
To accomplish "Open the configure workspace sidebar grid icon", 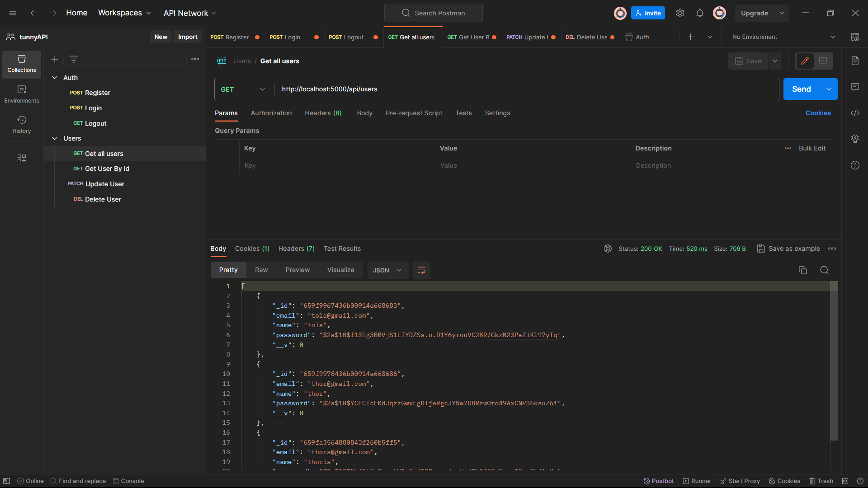I will tap(22, 158).
